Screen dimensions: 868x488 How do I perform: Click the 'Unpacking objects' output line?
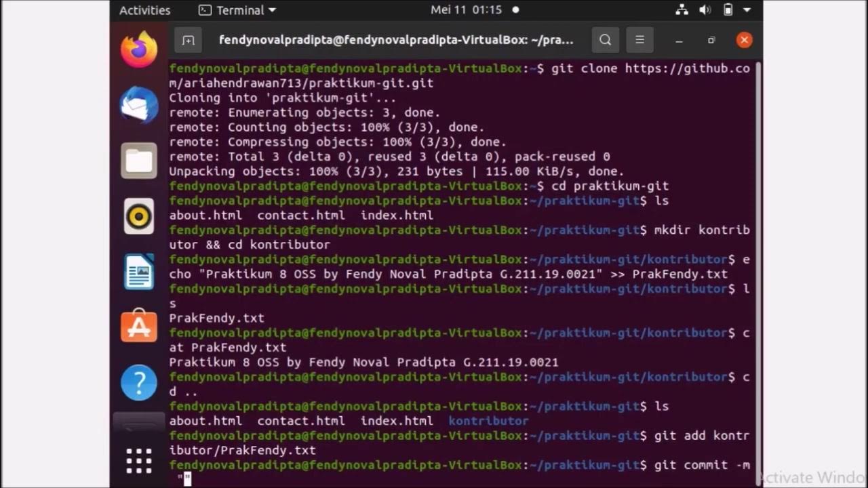pos(397,171)
